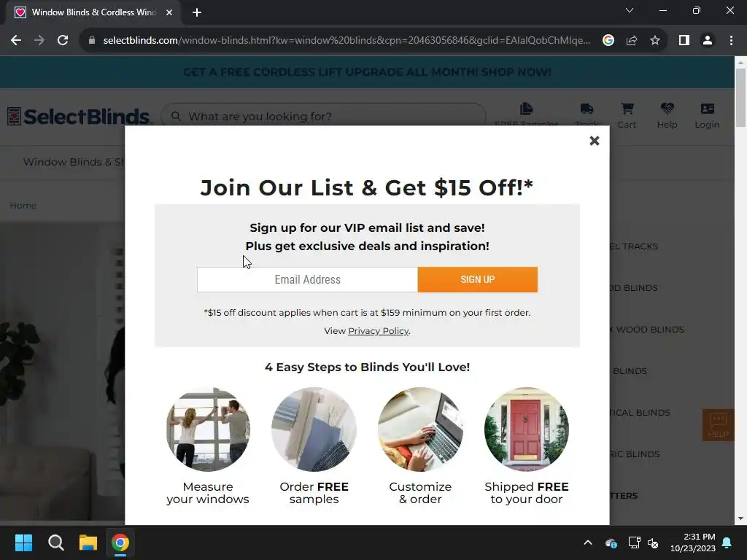Expand the tab search chevron

pos(630,10)
